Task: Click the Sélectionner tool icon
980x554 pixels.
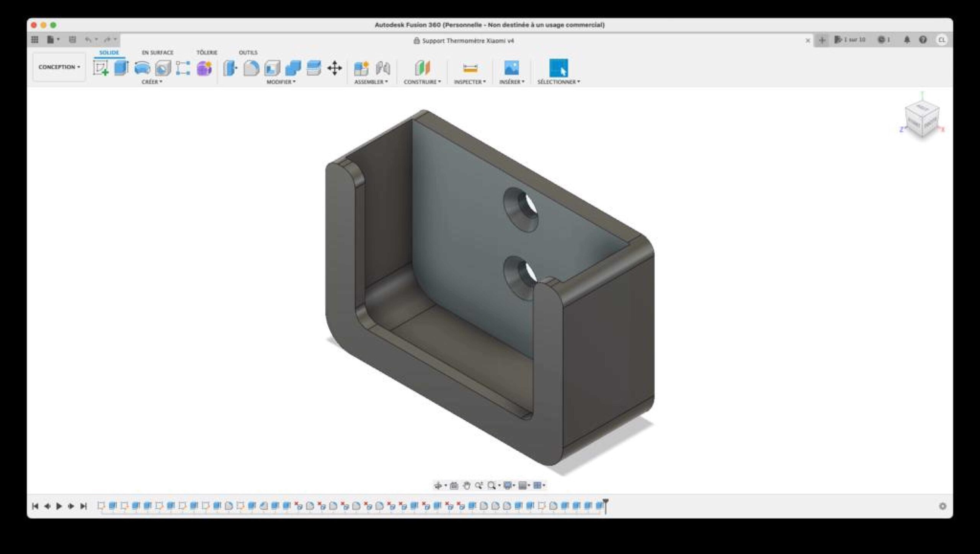Action: 559,68
